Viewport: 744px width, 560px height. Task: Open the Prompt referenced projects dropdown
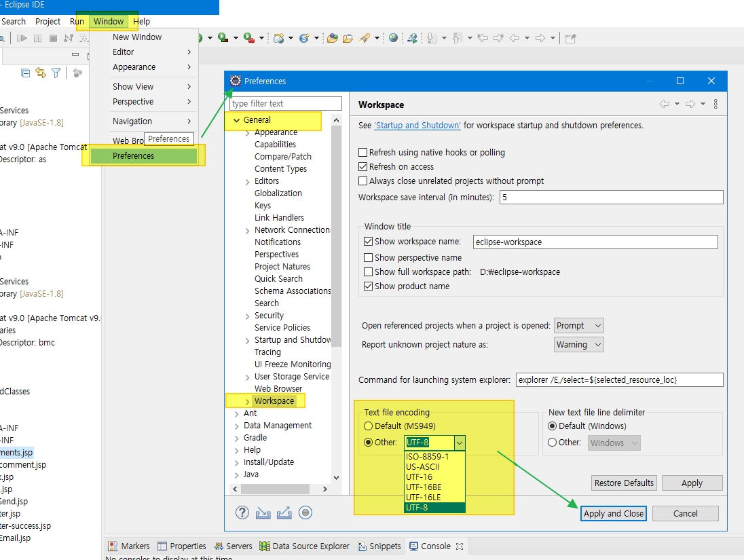pyautogui.click(x=579, y=326)
